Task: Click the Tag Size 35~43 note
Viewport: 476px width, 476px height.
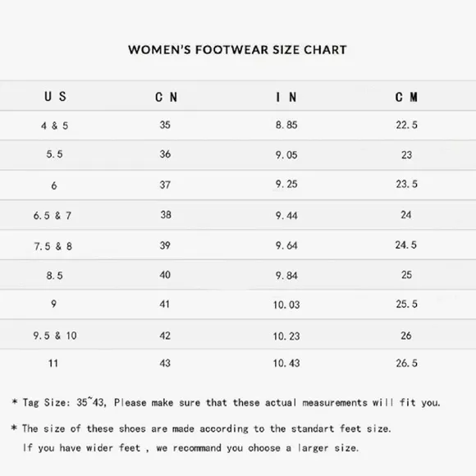Action: coord(227,402)
